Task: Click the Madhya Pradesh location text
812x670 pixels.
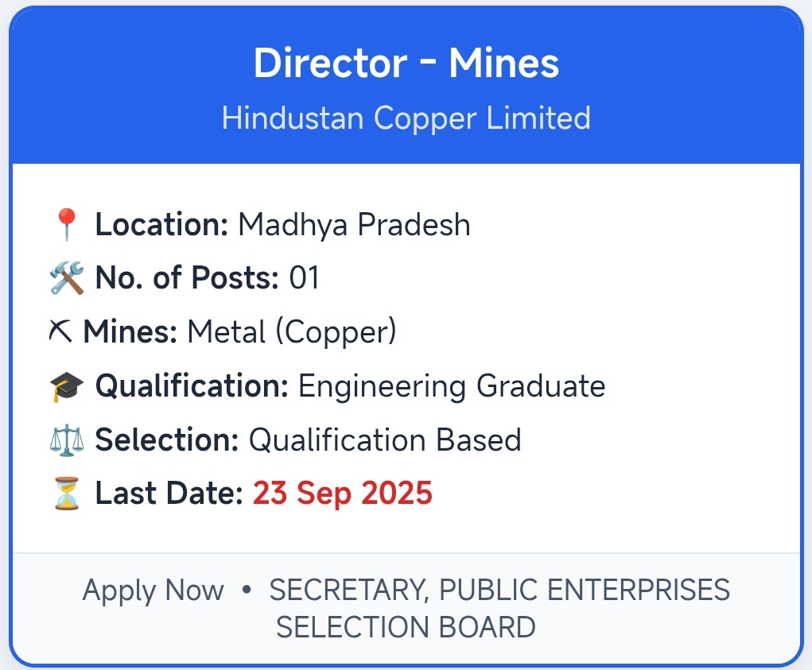Action: tap(354, 225)
